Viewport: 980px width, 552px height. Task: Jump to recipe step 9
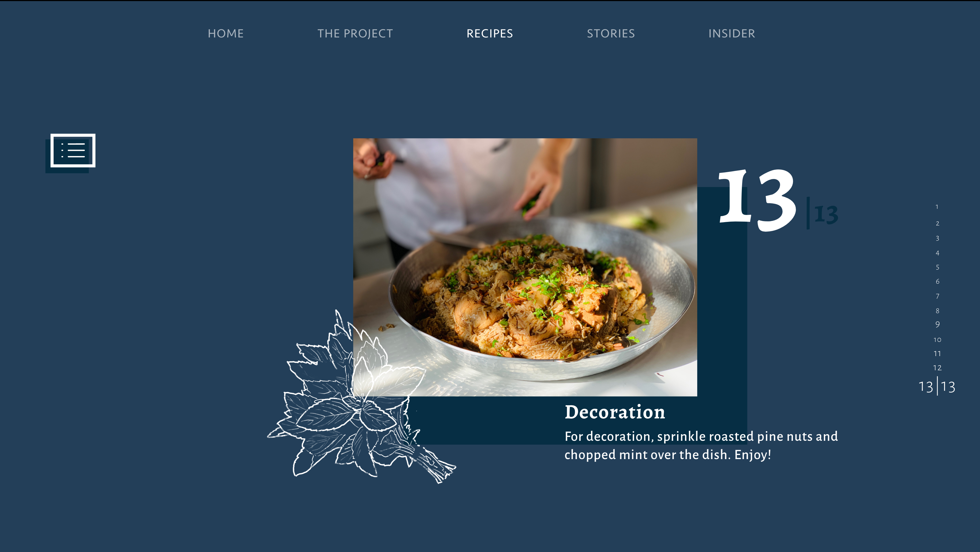pyautogui.click(x=937, y=325)
